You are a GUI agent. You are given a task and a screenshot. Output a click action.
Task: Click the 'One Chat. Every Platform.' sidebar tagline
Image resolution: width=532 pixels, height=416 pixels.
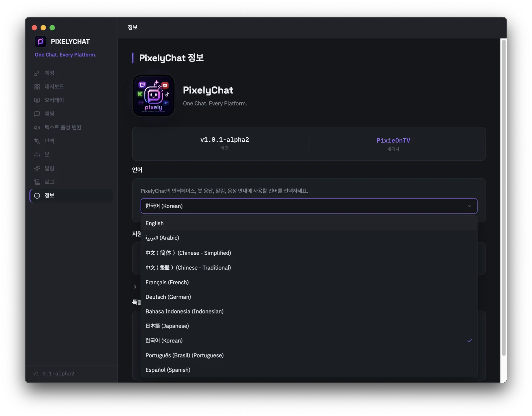pos(66,55)
